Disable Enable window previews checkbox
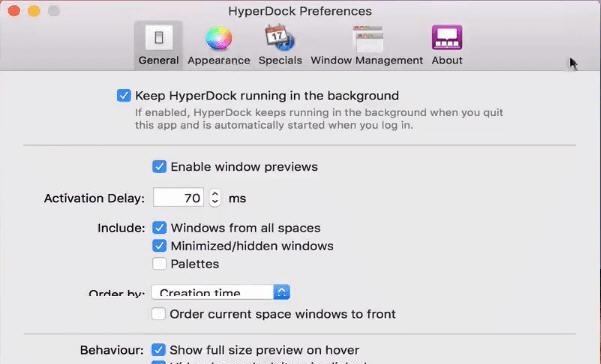Screen dimensions: 601x364 [159, 167]
